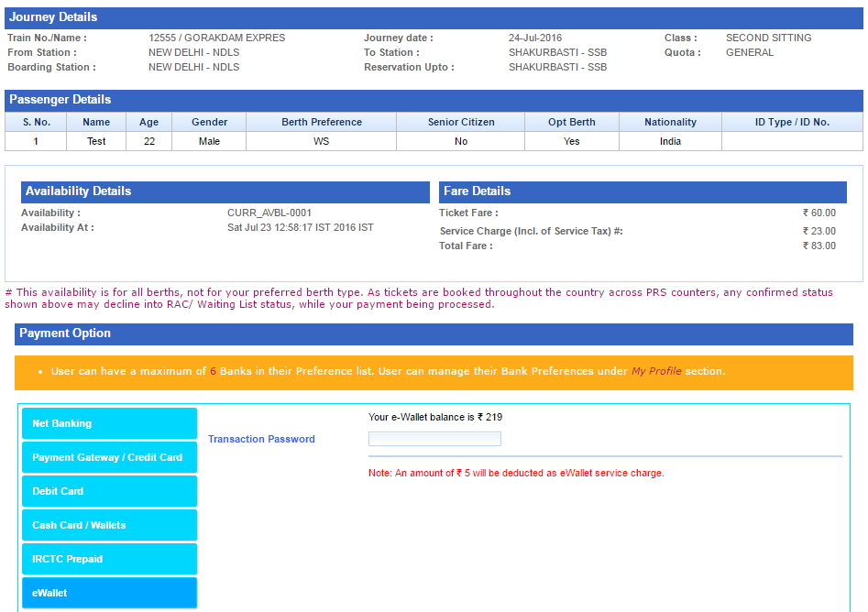Screen dimensions: 868x612
Task: Open the My Profile link
Action: 656,371
